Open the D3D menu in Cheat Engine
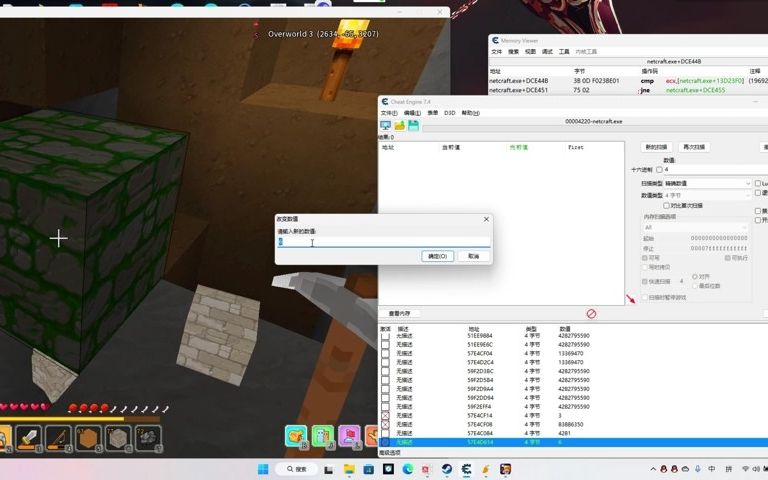This screenshot has width=768, height=480. [x=450, y=113]
